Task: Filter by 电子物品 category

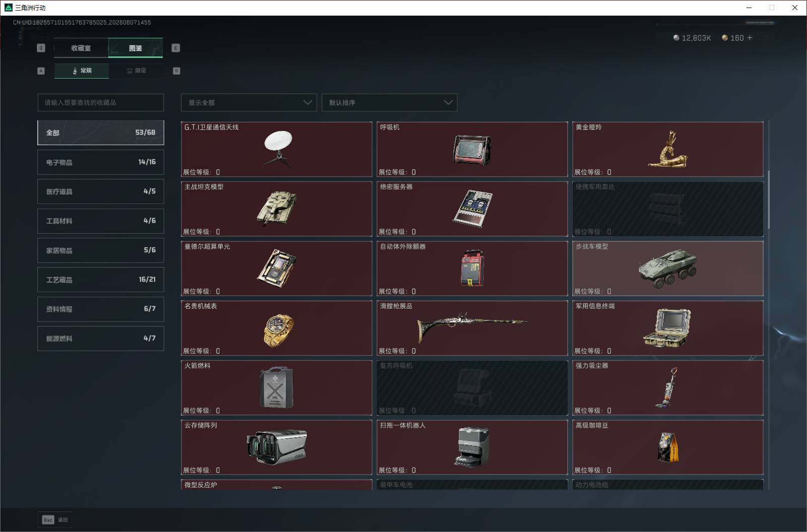Action: tap(101, 162)
